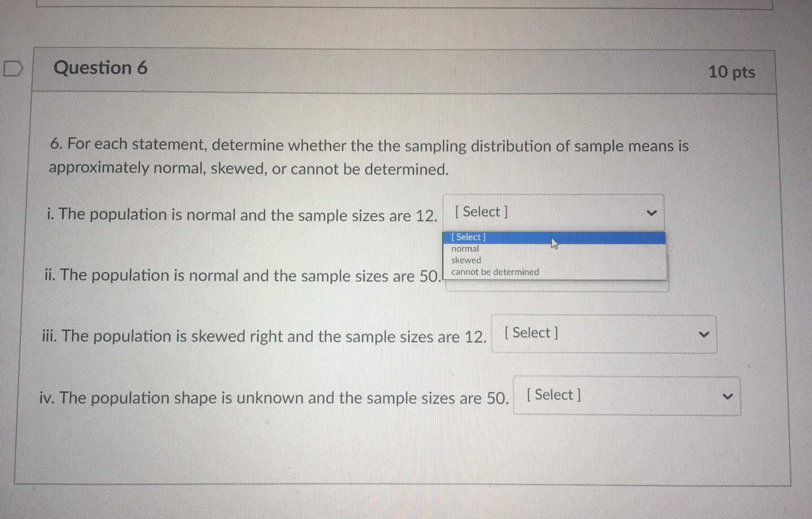Click the Question 6 header title
812x519 pixels.
coord(100,68)
